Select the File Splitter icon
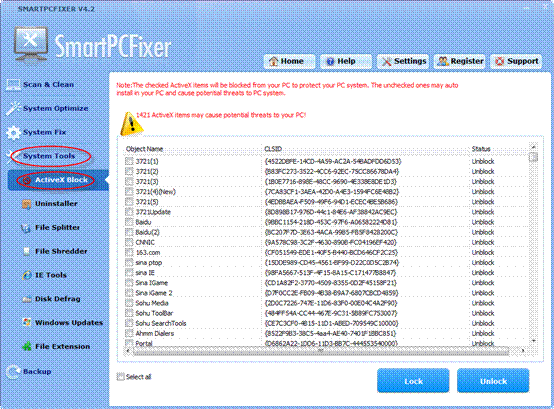The image size is (554, 409). tap(26, 228)
